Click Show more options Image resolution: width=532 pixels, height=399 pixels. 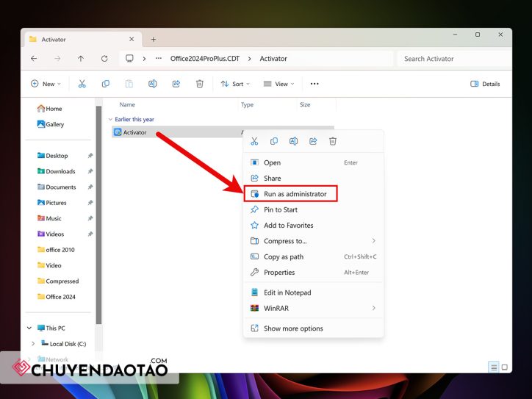[x=314, y=328]
